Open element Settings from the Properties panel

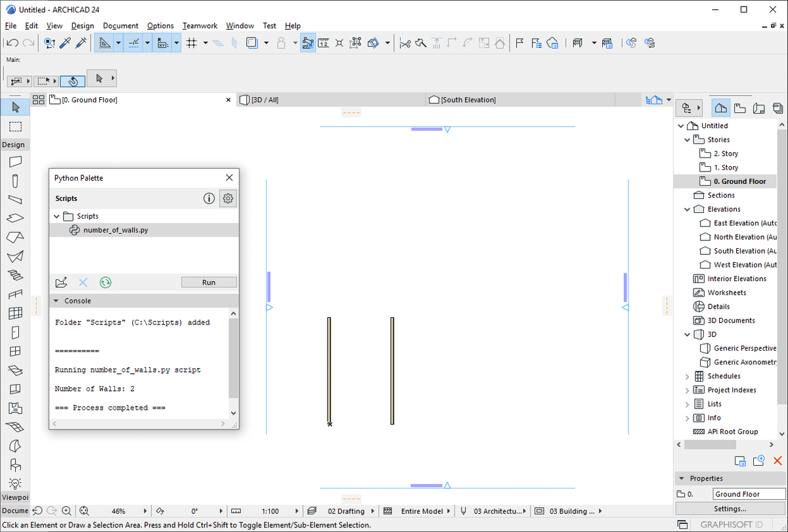pyautogui.click(x=730, y=508)
